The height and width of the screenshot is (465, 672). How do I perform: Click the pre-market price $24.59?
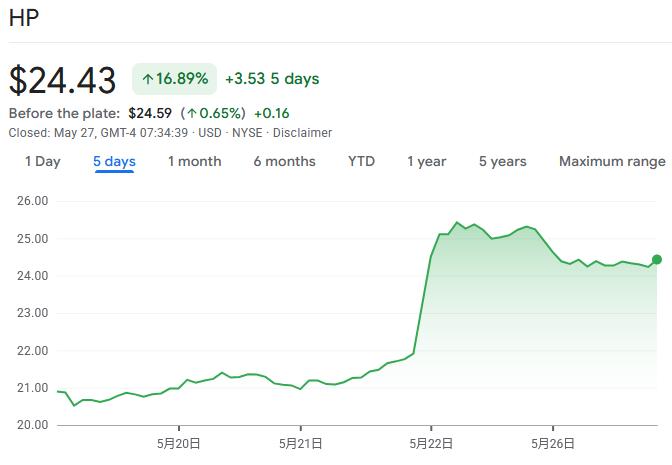tap(150, 113)
